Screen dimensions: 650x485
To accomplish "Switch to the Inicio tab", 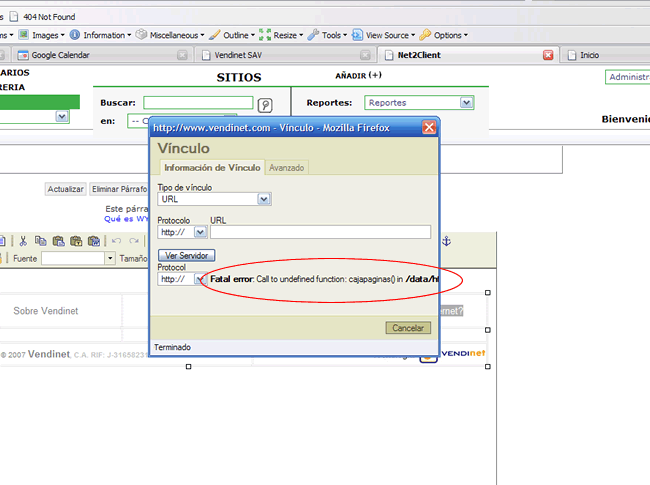I will [605, 55].
